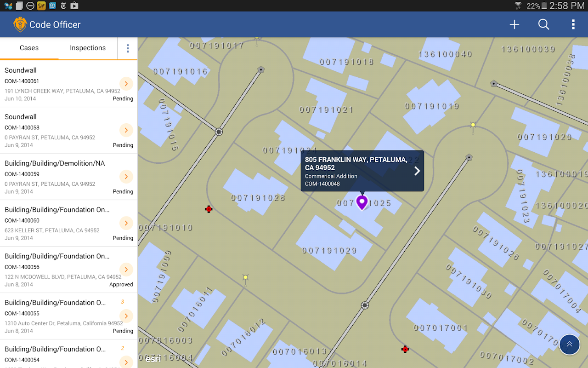Image resolution: width=588 pixels, height=368 pixels.
Task: Expand case COM-1400054 arrow
Action: pyautogui.click(x=126, y=362)
